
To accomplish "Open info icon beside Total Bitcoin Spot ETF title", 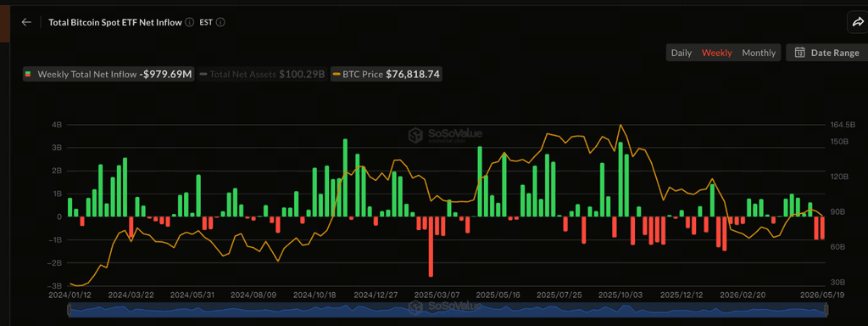I will click(189, 22).
